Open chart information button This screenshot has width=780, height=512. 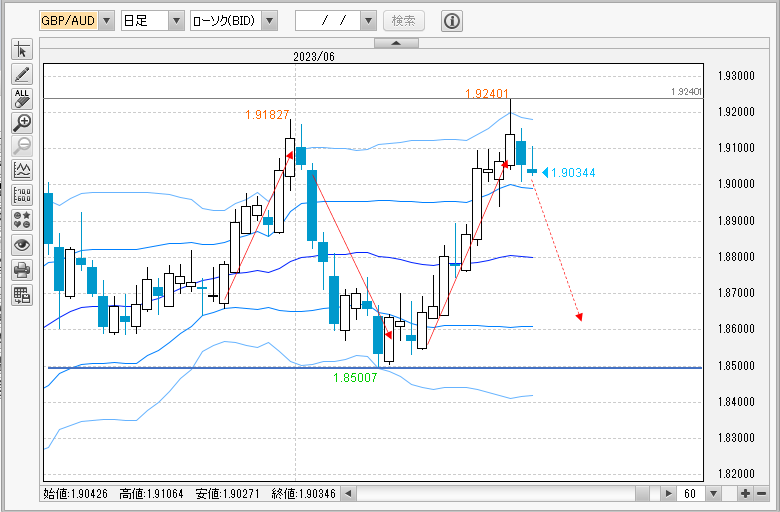pos(452,21)
